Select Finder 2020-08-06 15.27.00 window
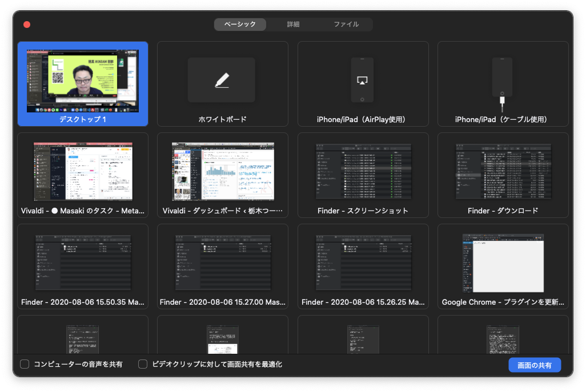 point(223,263)
